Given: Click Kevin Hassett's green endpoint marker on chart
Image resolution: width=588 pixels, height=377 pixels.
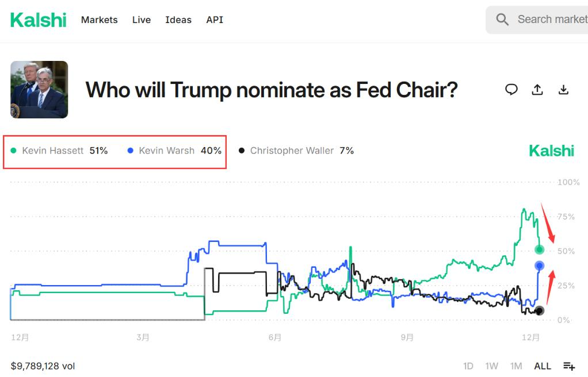Looking at the screenshot, I should point(539,250).
